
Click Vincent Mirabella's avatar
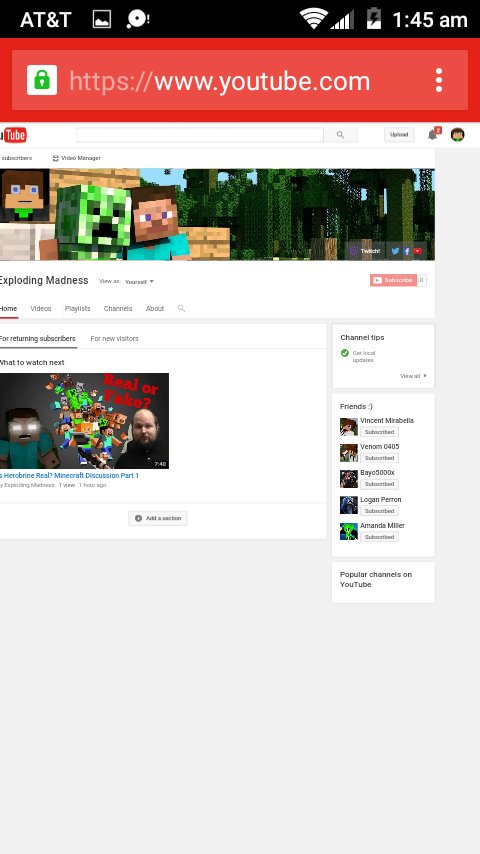(349, 426)
